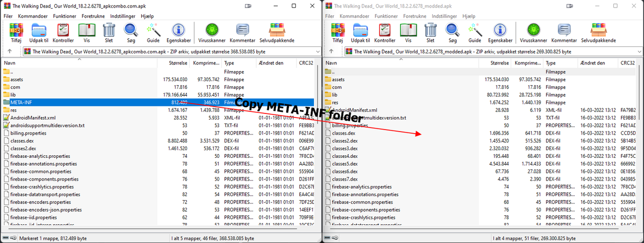The height and width of the screenshot is (243, 644).
Task: Sort by Størrelse column in modded window
Action: click(495, 63)
